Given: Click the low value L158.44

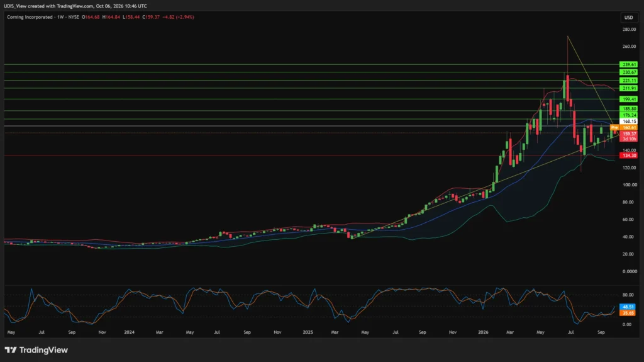Looking at the screenshot, I should pyautogui.click(x=131, y=17).
